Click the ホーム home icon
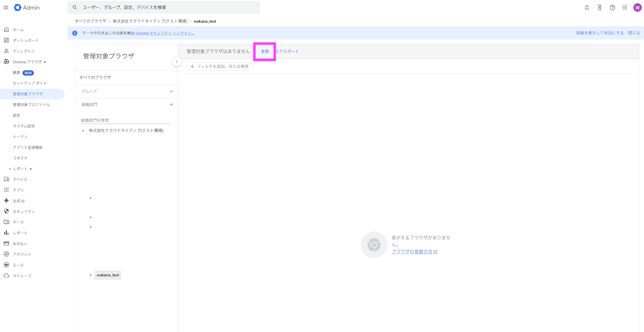 tap(6, 30)
